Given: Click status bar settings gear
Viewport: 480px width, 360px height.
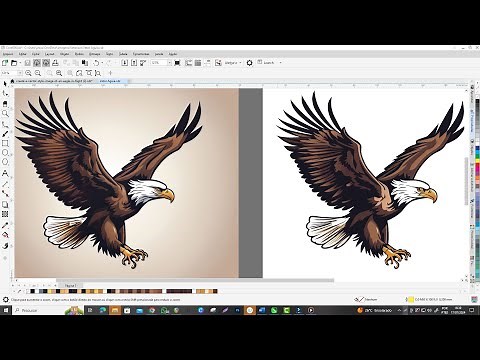Looking at the screenshot, I should coord(5,300).
